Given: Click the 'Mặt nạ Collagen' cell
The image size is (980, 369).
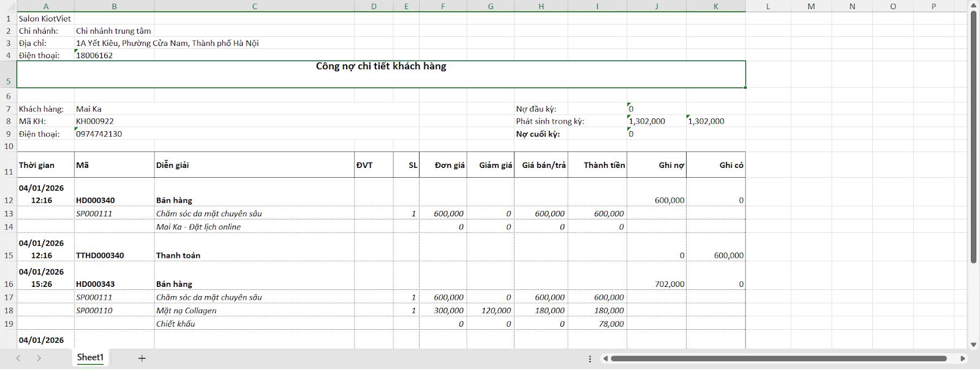Looking at the screenshot, I should 254,310.
